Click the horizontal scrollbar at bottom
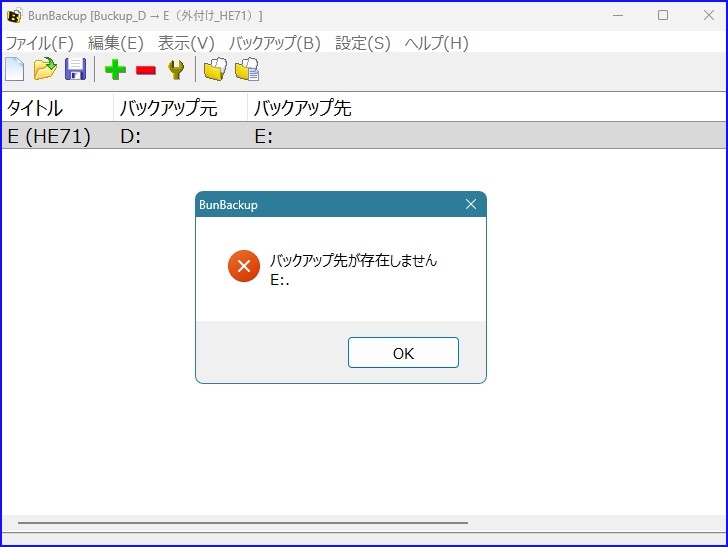Viewport: 728px width, 547px height. coord(243,523)
